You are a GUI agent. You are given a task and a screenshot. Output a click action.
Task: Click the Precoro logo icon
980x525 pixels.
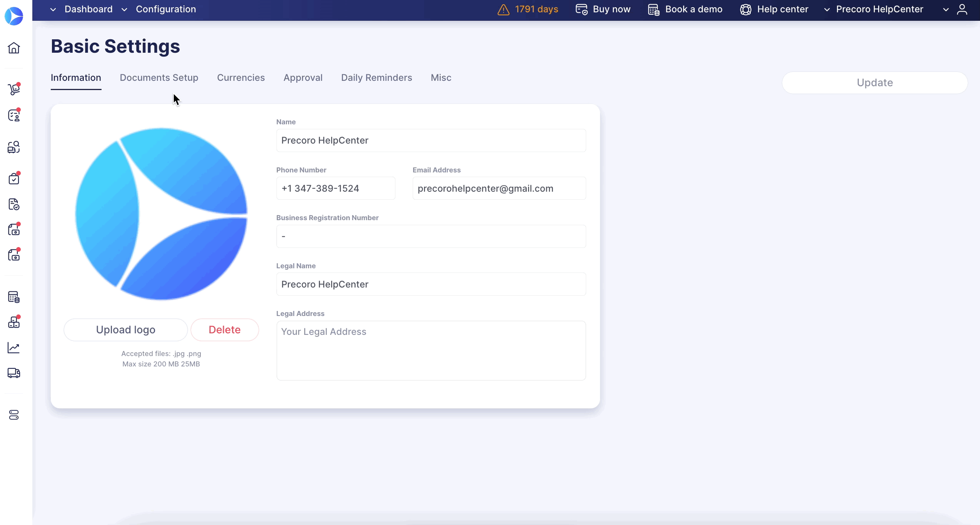point(14,16)
